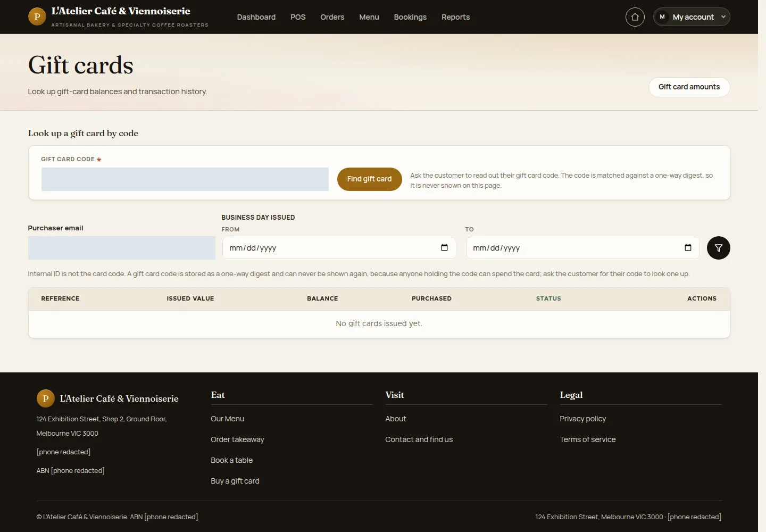Open the Bookings nav item
The width and height of the screenshot is (766, 532).
(x=410, y=17)
